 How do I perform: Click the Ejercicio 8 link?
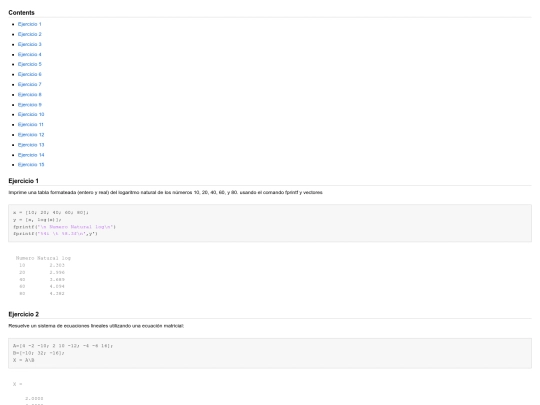point(30,94)
